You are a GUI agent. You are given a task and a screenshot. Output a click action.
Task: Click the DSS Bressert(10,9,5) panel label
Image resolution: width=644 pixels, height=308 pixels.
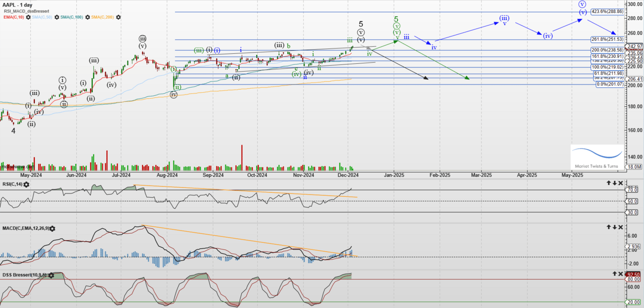(x=24, y=275)
